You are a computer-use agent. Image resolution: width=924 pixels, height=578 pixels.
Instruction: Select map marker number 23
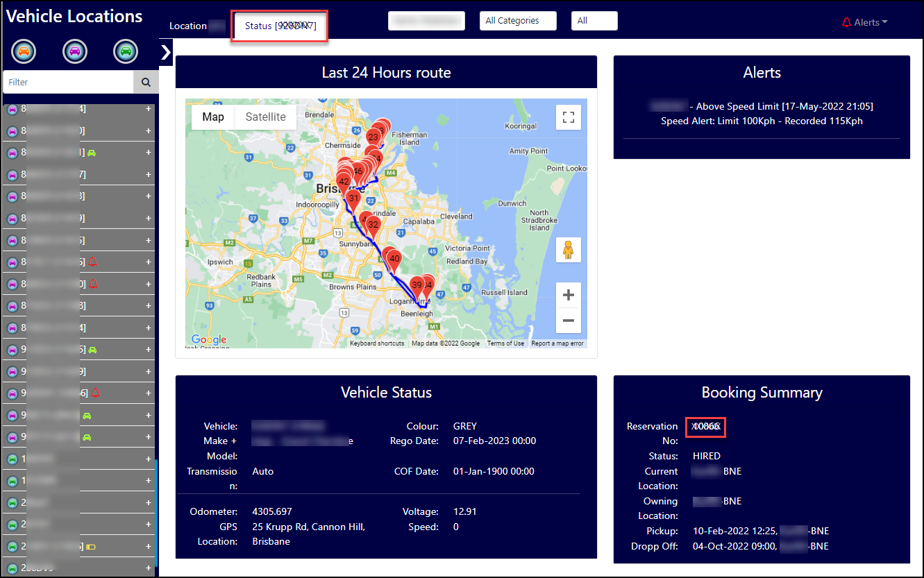coord(373,137)
